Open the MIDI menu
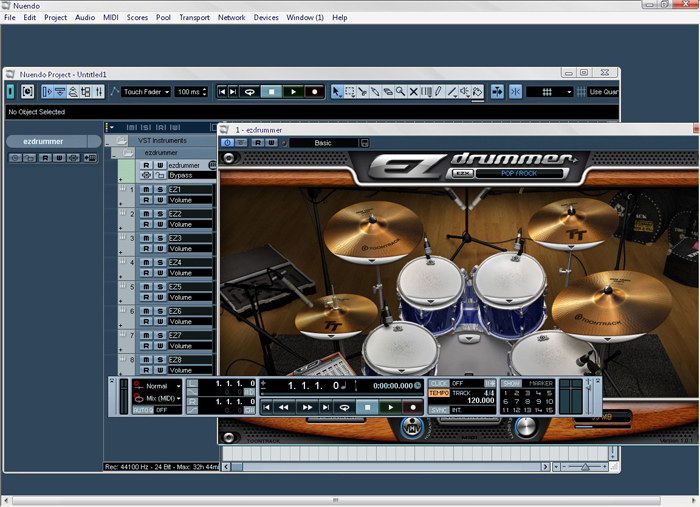 (111, 17)
